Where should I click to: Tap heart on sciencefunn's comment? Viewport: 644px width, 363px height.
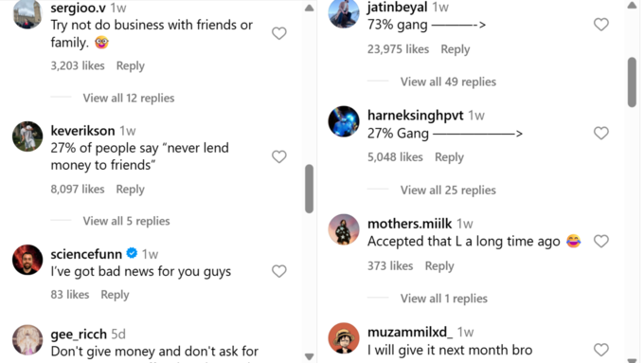coord(278,271)
